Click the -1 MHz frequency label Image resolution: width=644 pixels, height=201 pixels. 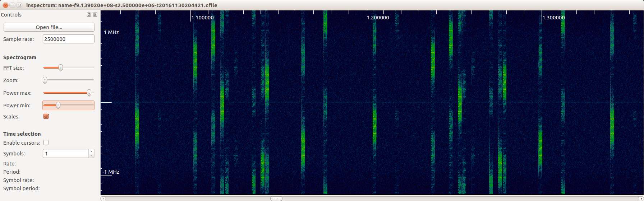111,172
